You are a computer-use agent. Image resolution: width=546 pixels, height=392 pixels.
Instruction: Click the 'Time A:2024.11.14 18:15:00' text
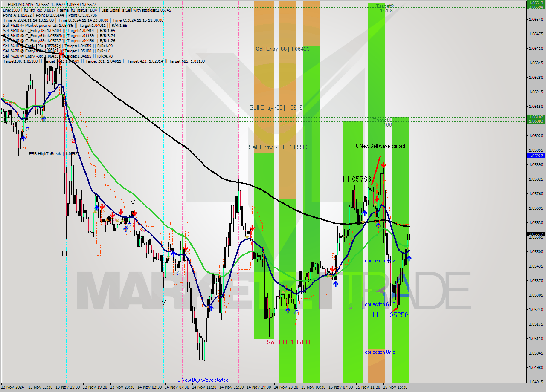pyautogui.click(x=29, y=20)
